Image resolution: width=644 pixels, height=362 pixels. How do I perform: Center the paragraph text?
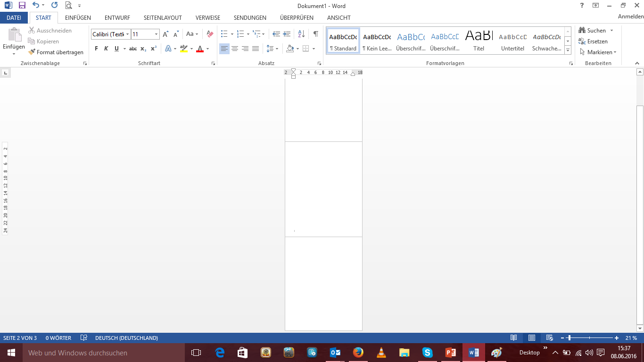pyautogui.click(x=235, y=49)
